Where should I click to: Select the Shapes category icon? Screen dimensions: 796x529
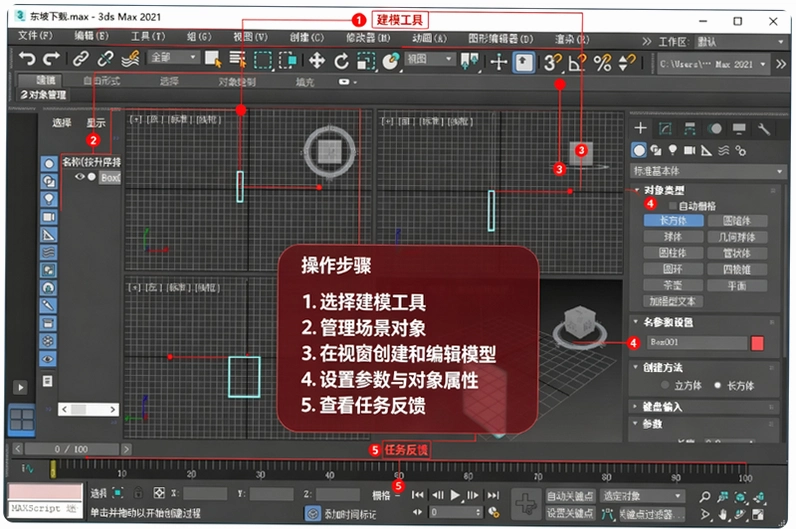click(x=656, y=150)
